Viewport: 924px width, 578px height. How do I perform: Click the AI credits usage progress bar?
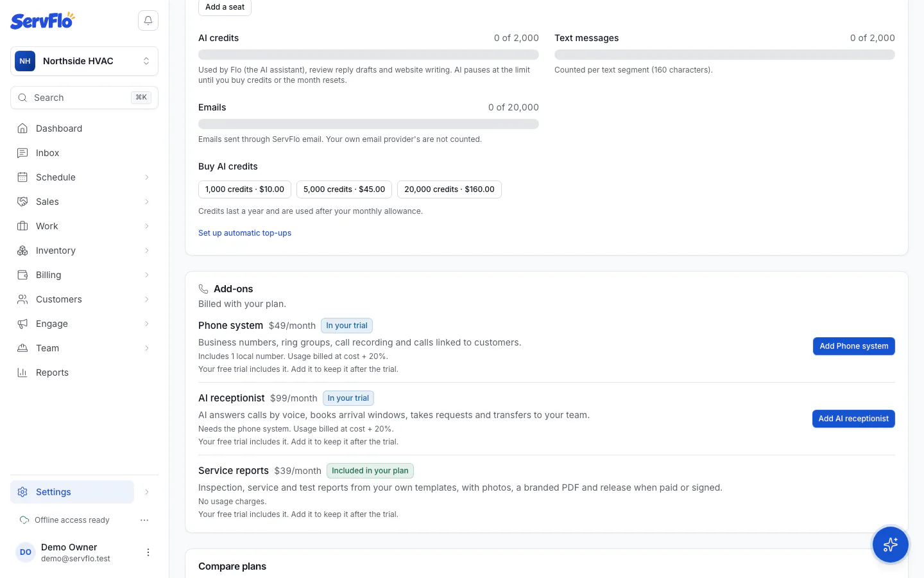pyautogui.click(x=368, y=55)
